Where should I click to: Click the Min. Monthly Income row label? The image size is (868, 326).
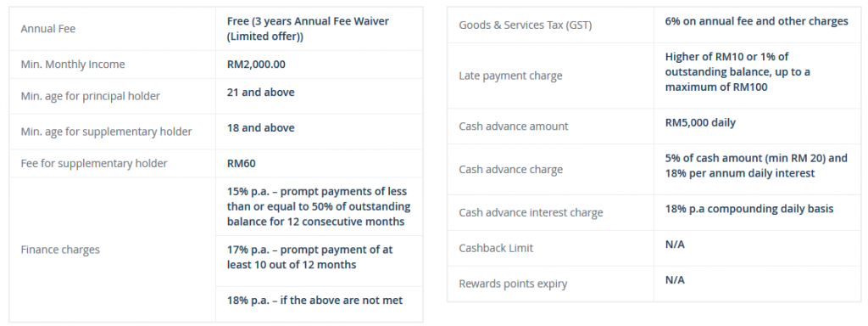point(73,65)
